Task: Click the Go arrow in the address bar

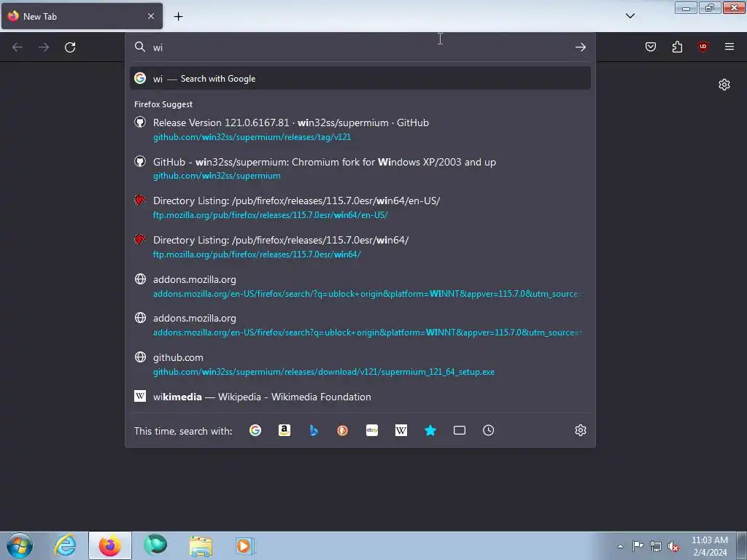Action: [x=580, y=47]
